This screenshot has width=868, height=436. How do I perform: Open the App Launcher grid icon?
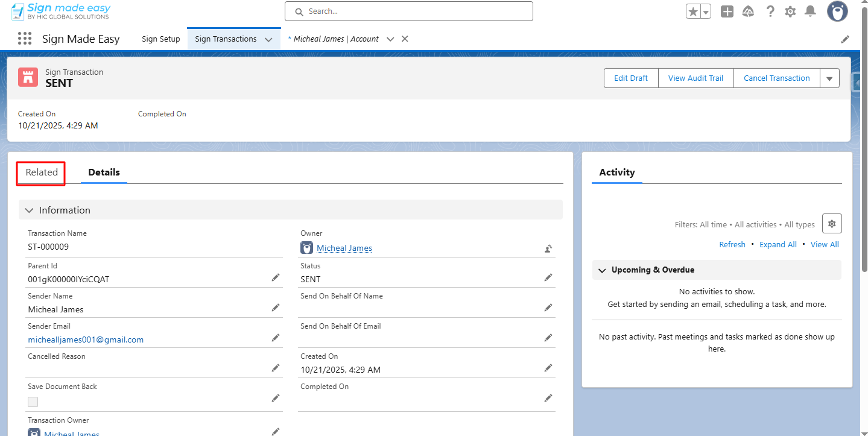(24, 39)
